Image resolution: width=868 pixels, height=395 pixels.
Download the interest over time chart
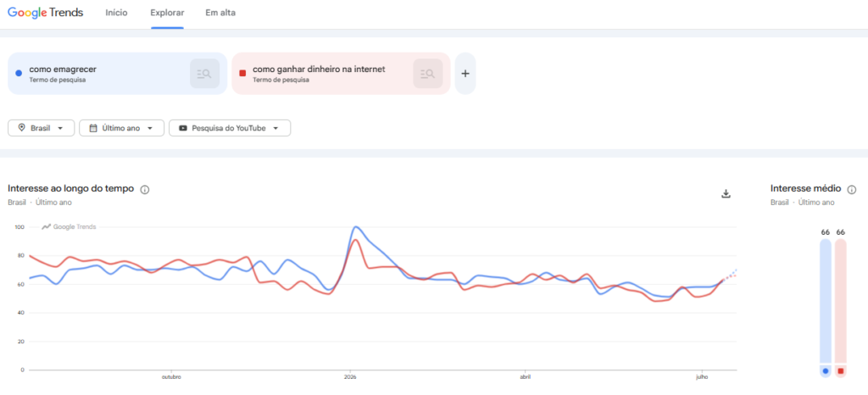(x=726, y=193)
